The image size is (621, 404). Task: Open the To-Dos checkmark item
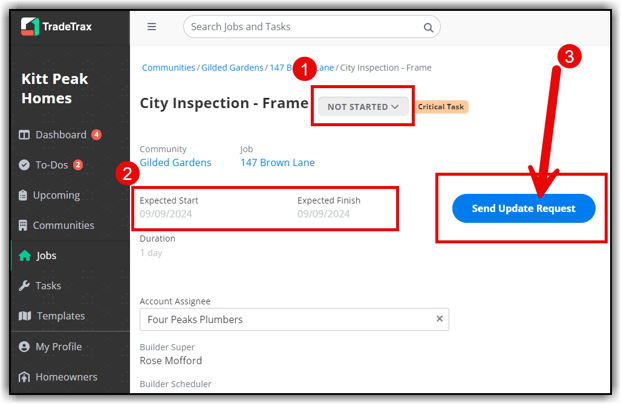pyautogui.click(x=51, y=165)
